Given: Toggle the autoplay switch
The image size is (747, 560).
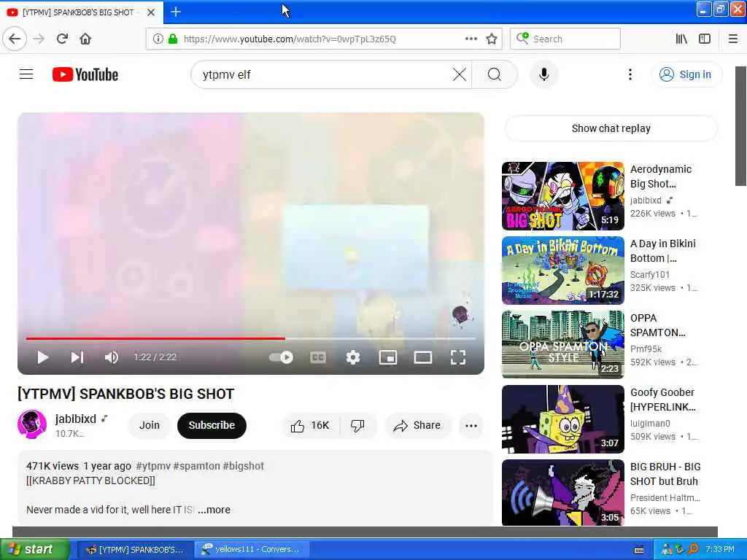Looking at the screenshot, I should 281,357.
